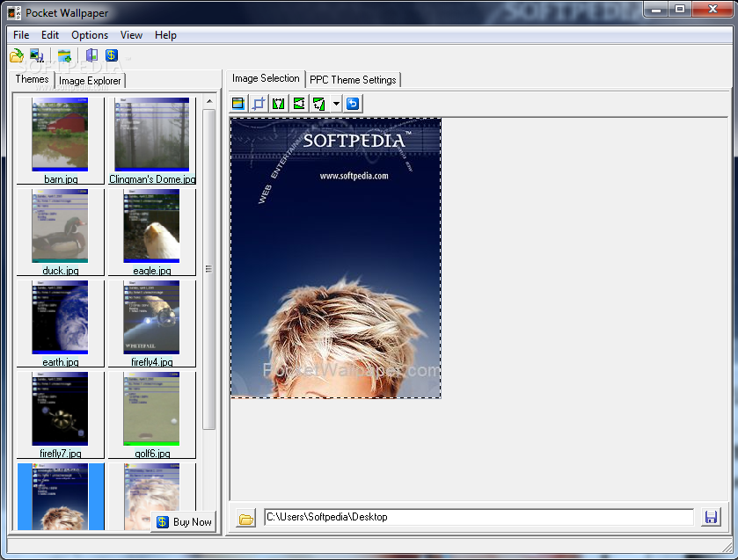Select the firefly7.jpg theme thumbnail

coord(60,414)
